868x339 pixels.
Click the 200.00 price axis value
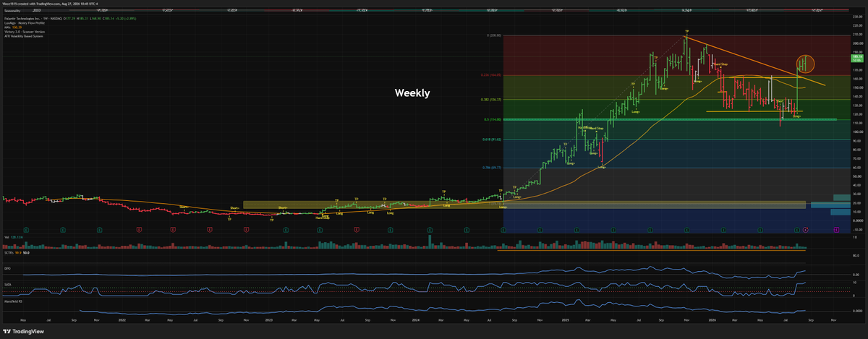coord(858,43)
